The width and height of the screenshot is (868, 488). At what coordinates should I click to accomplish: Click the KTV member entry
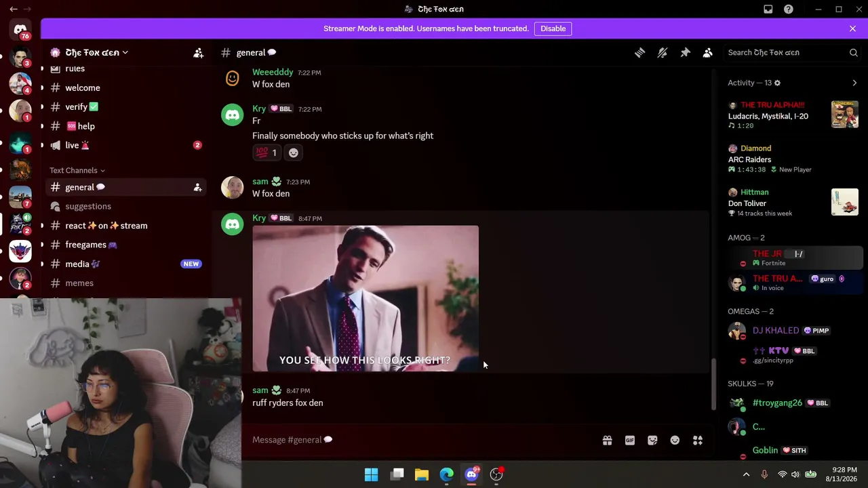(793, 354)
